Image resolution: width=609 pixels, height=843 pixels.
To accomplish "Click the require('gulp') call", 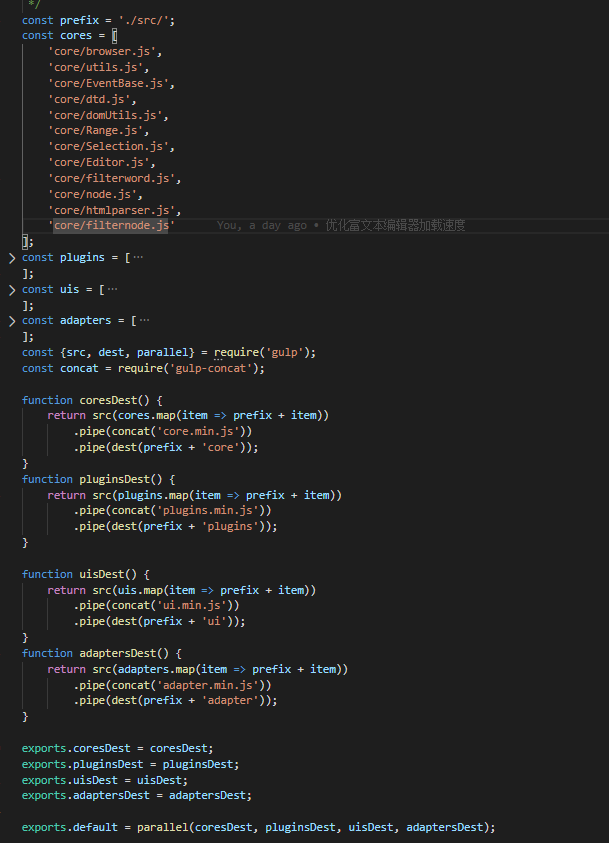I will tap(262, 353).
